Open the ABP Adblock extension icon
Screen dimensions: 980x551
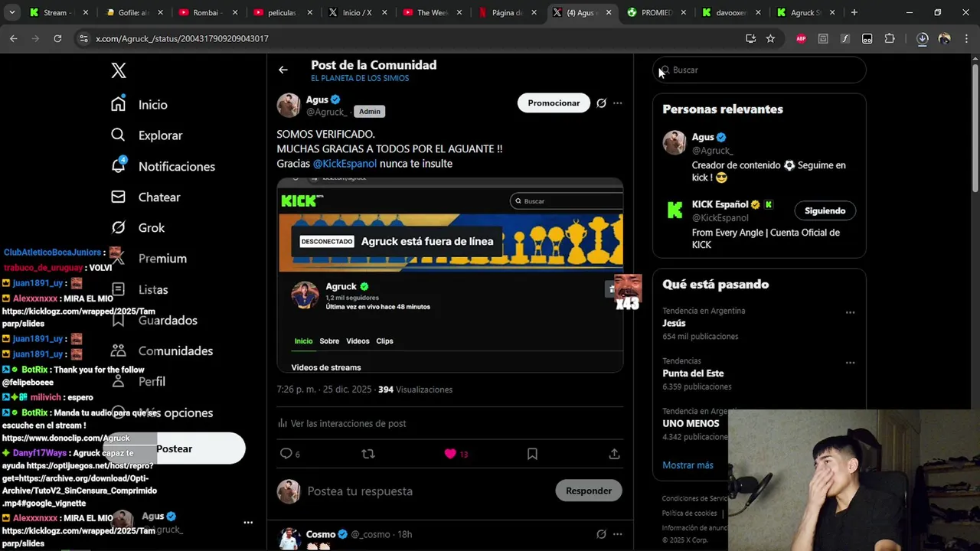click(801, 38)
